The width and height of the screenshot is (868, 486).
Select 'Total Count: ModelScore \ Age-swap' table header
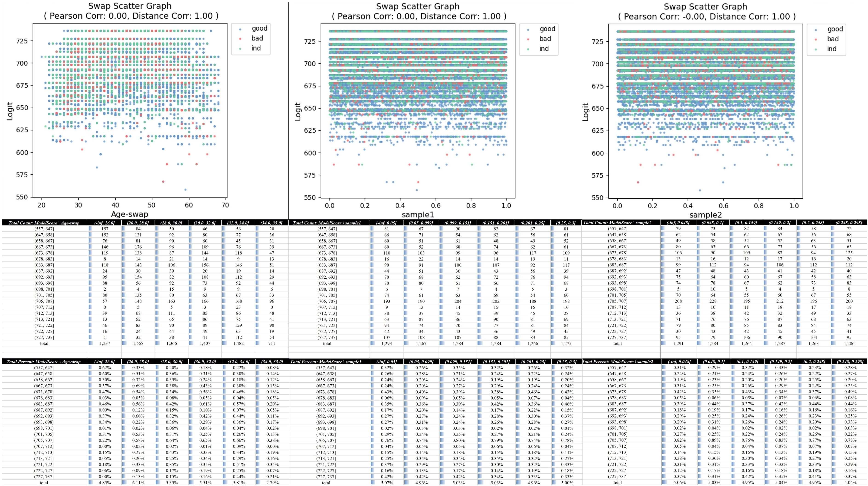(44, 223)
